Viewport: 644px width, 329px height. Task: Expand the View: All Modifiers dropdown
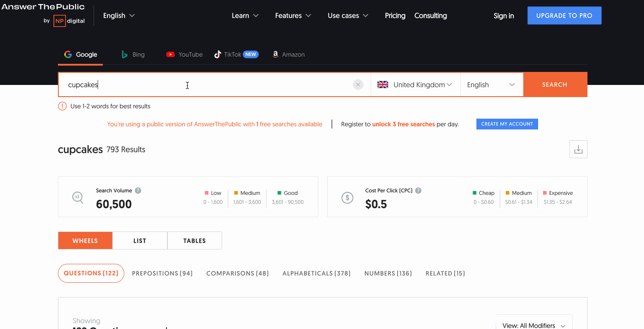pos(534,325)
